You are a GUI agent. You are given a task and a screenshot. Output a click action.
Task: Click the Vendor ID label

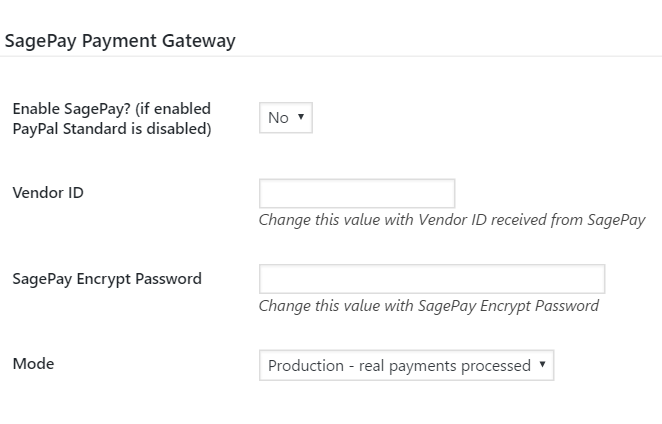click(48, 192)
